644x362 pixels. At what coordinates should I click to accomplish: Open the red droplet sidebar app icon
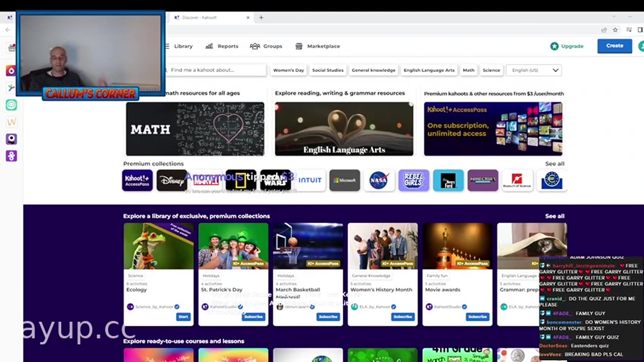click(x=11, y=71)
